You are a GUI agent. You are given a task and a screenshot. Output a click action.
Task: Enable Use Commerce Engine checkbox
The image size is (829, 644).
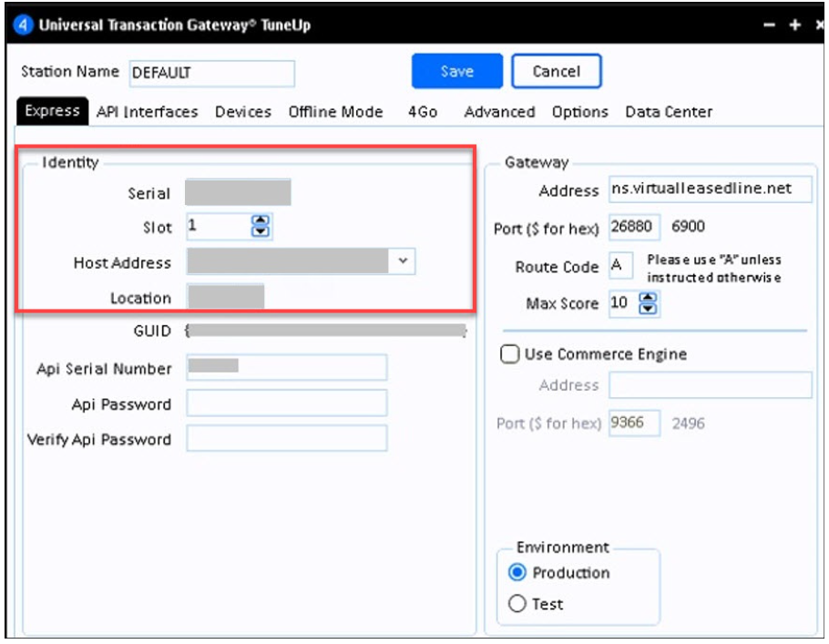510,354
